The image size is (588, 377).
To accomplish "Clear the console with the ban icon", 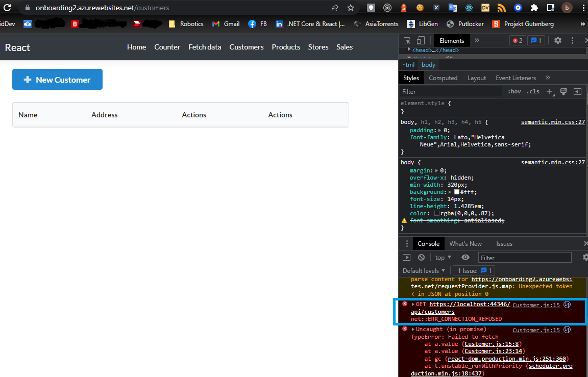I will point(422,258).
